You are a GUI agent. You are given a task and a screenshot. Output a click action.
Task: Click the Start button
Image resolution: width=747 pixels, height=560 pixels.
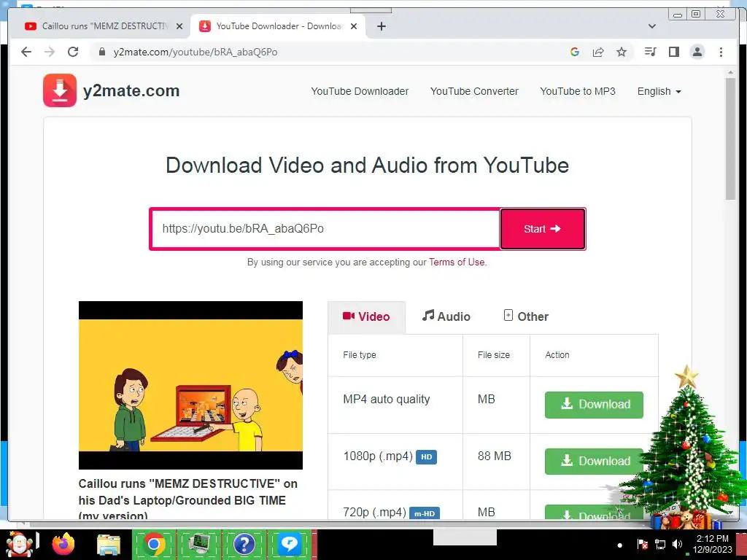click(x=543, y=228)
